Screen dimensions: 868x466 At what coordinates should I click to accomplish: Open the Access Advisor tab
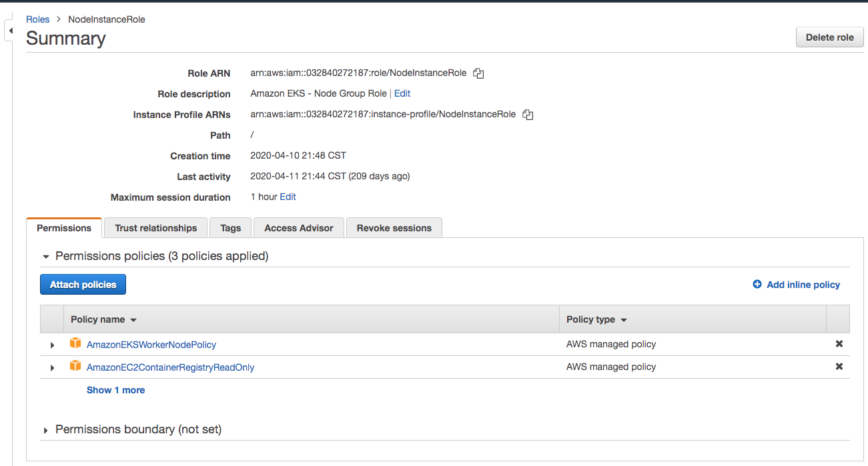(298, 227)
